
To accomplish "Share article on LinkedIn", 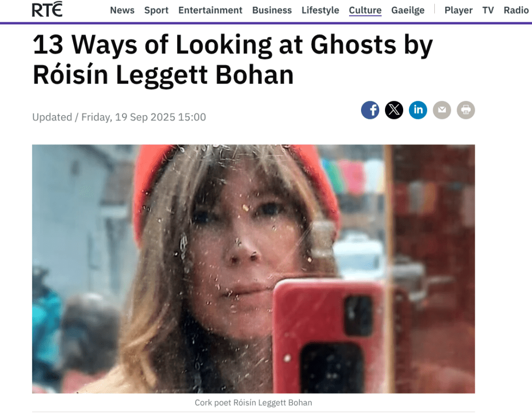I will pyautogui.click(x=418, y=110).
